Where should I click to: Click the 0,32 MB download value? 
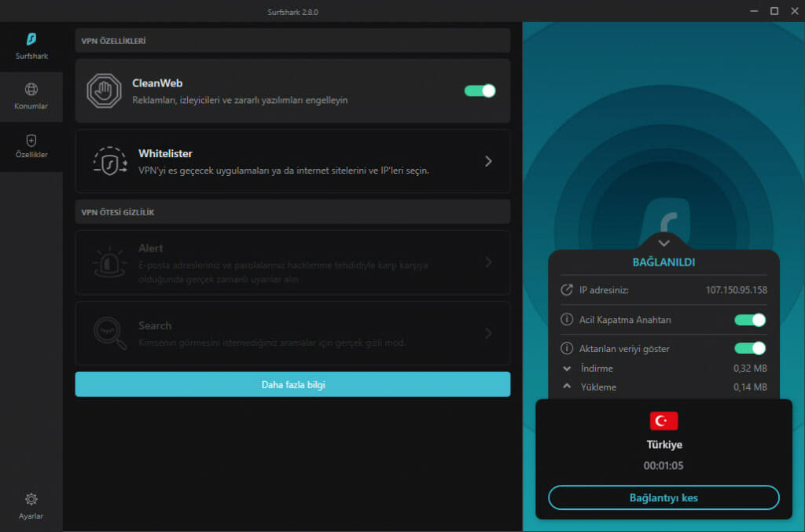point(750,369)
